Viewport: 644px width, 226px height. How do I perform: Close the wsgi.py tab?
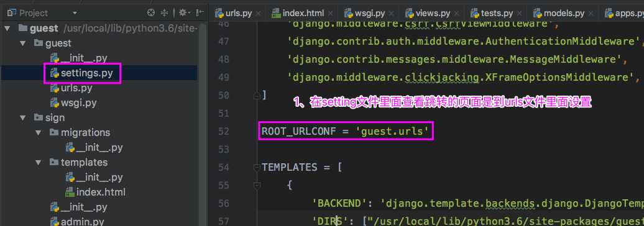point(392,14)
